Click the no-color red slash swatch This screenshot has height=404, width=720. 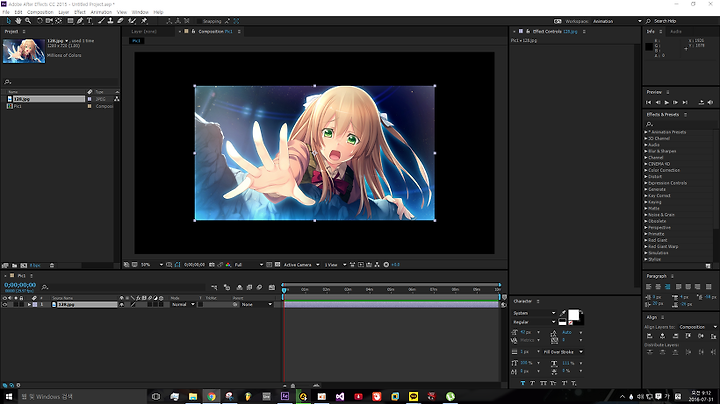571,323
